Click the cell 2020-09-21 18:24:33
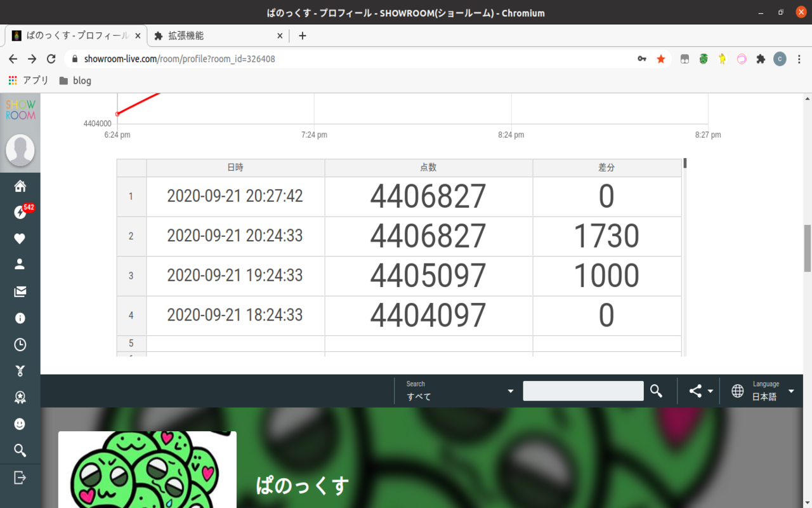This screenshot has width=812, height=508. click(235, 316)
